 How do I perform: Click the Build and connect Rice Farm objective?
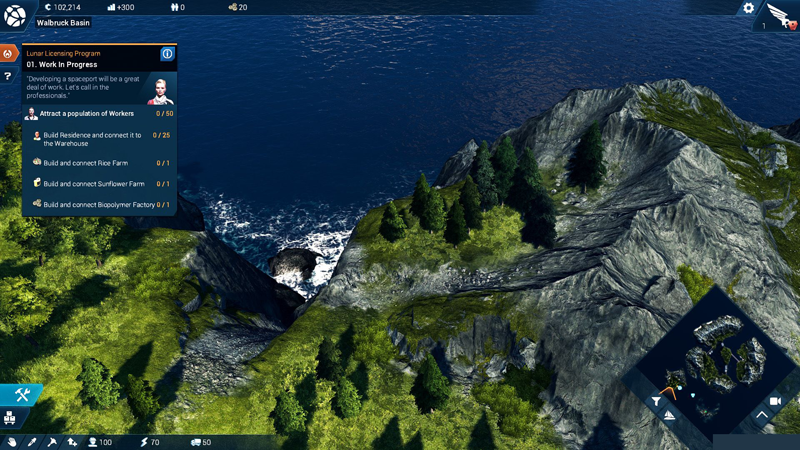tap(99, 163)
